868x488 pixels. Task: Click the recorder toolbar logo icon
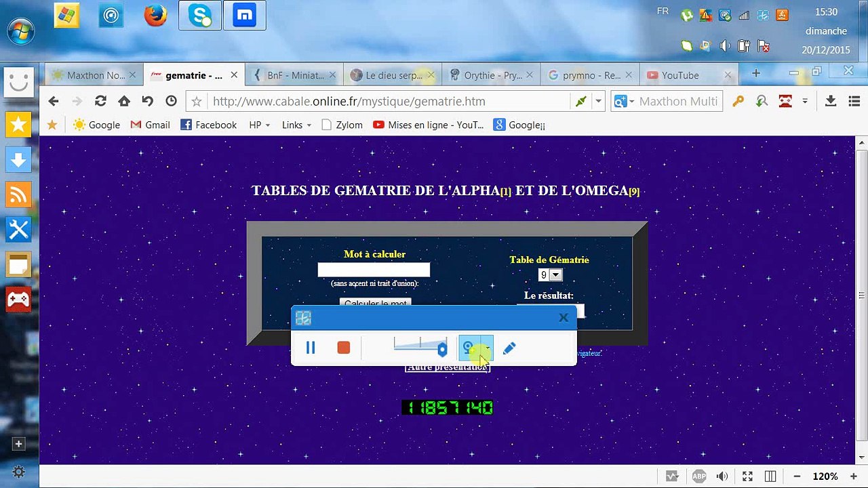303,318
